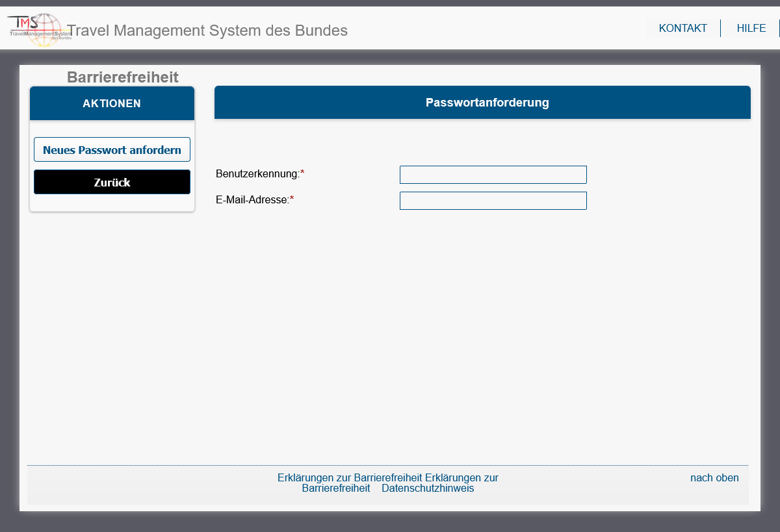
Task: Open the KONTAKT page
Action: [x=682, y=29]
